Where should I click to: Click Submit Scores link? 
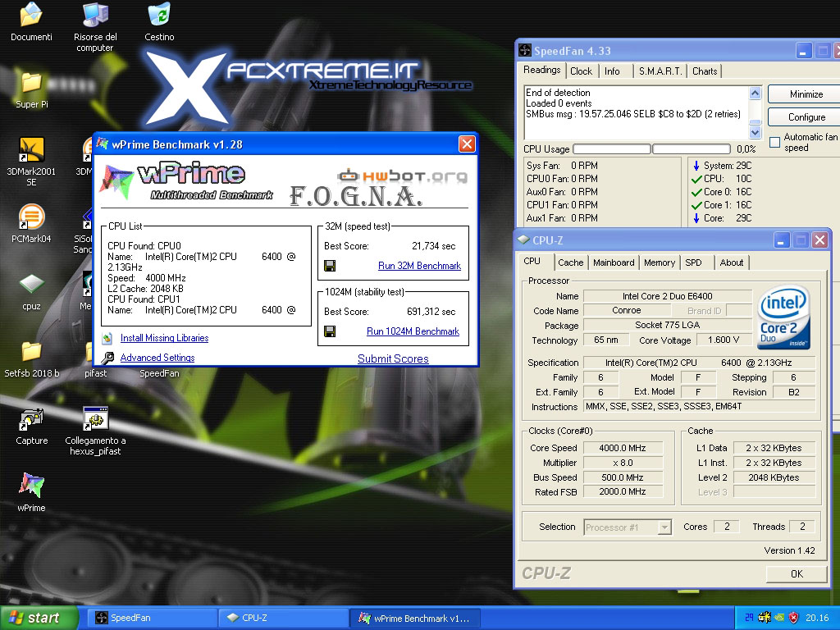click(x=393, y=359)
